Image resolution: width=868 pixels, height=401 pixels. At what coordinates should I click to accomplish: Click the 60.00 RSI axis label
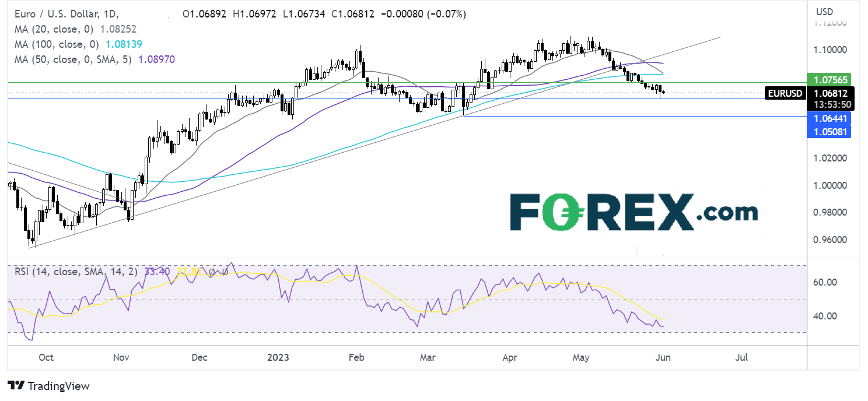826,282
